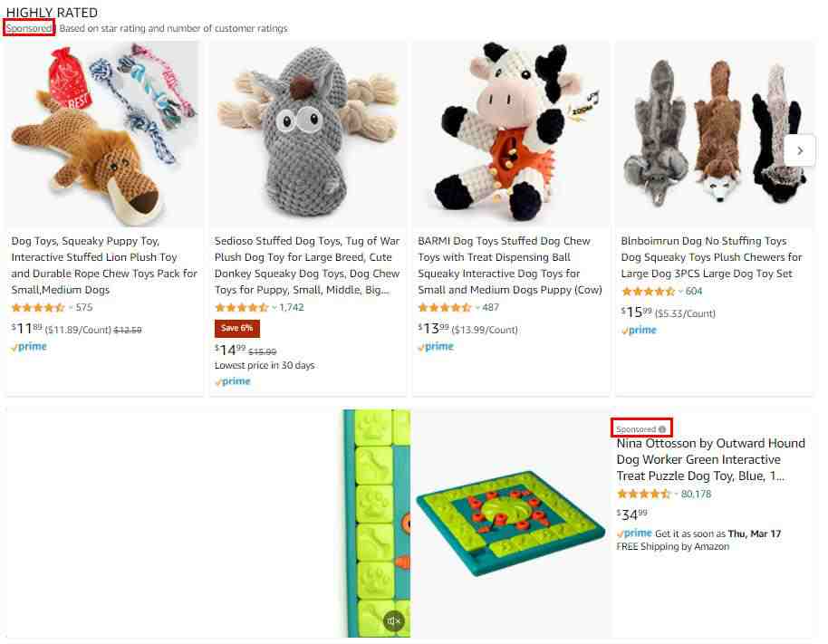Unmute the puzzle toy video ad
Image resolution: width=828 pixels, height=644 pixels.
394,620
